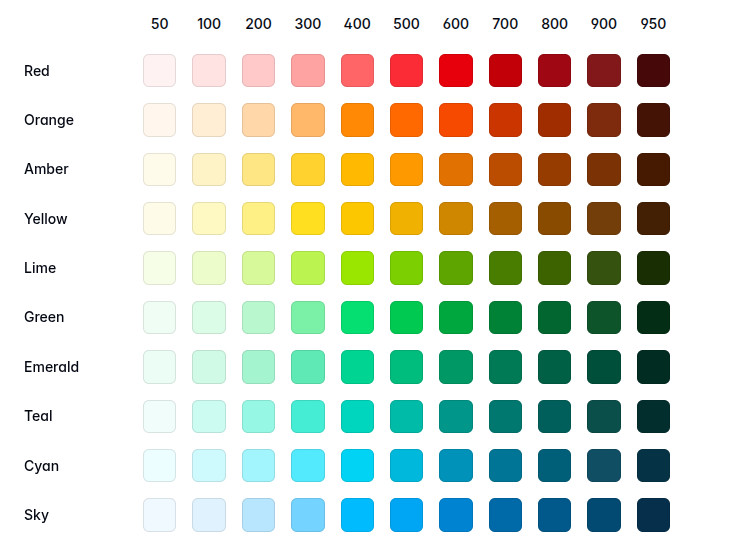Choose the Orange 800 color swatch
The height and width of the screenshot is (539, 734).
tap(554, 120)
